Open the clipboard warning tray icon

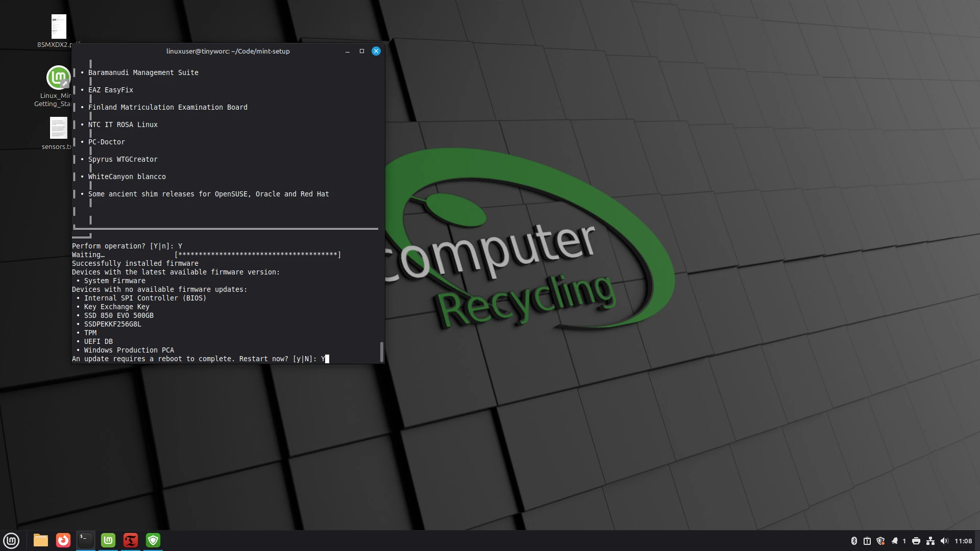[x=867, y=541]
